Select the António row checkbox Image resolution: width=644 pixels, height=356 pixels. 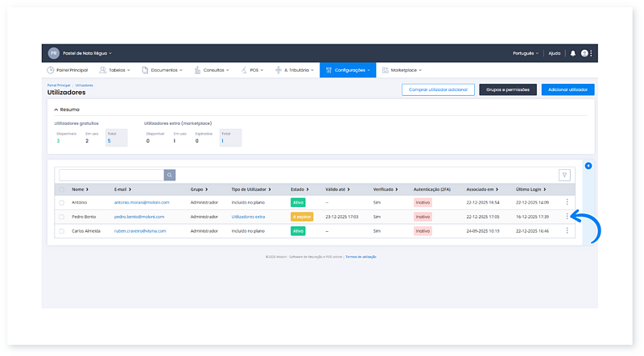(61, 202)
